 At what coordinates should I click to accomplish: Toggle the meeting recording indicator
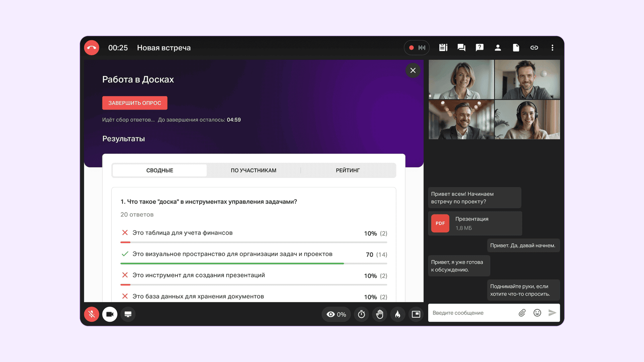tap(417, 48)
